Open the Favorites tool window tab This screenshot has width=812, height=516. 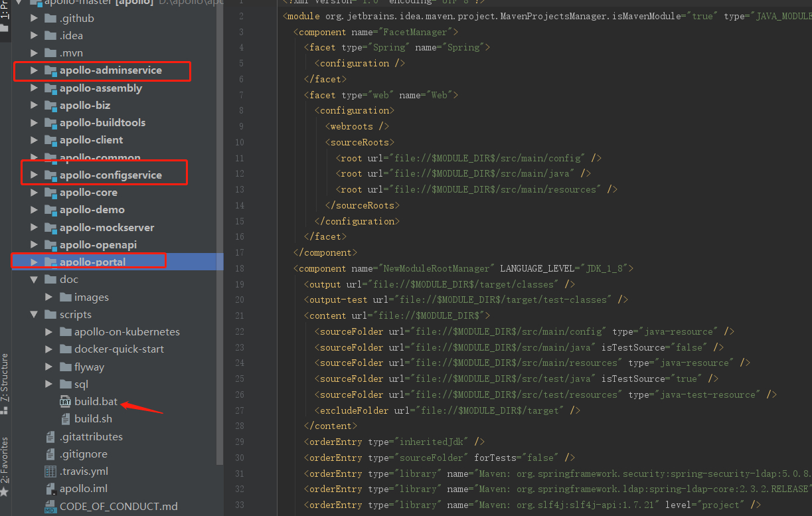[x=5, y=460]
